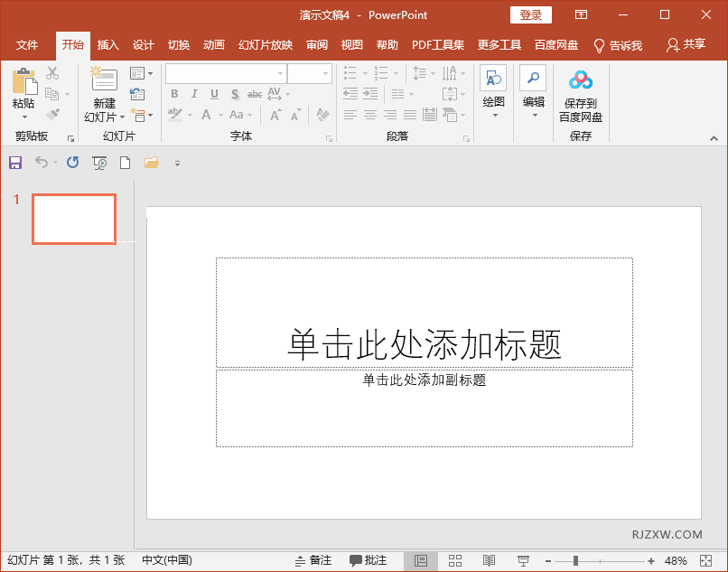Click the Underline icon
Viewport: 728px width, 572px height.
pos(213,94)
